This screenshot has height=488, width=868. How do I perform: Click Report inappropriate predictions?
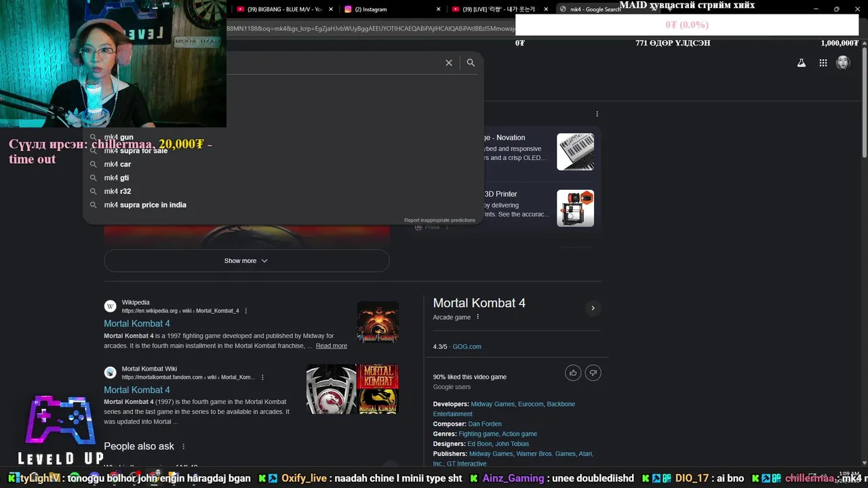(x=439, y=220)
